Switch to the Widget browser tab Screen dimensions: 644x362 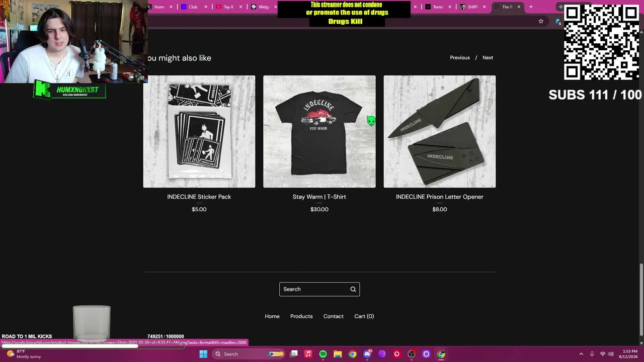pyautogui.click(x=263, y=7)
